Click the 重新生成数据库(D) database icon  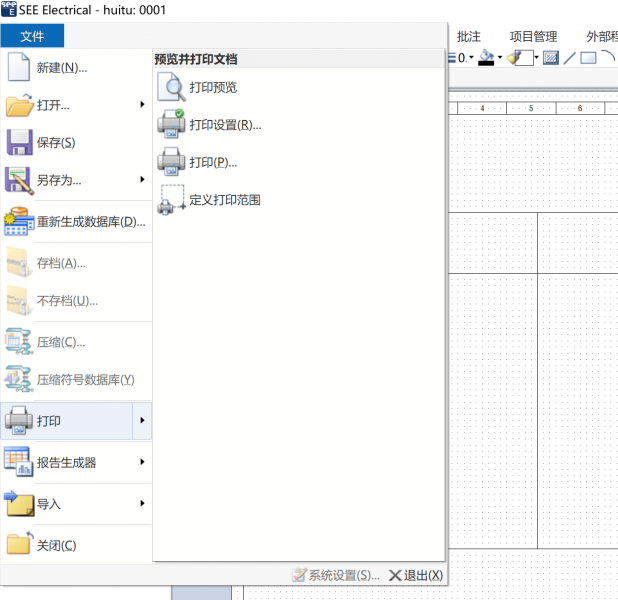pyautogui.click(x=19, y=222)
